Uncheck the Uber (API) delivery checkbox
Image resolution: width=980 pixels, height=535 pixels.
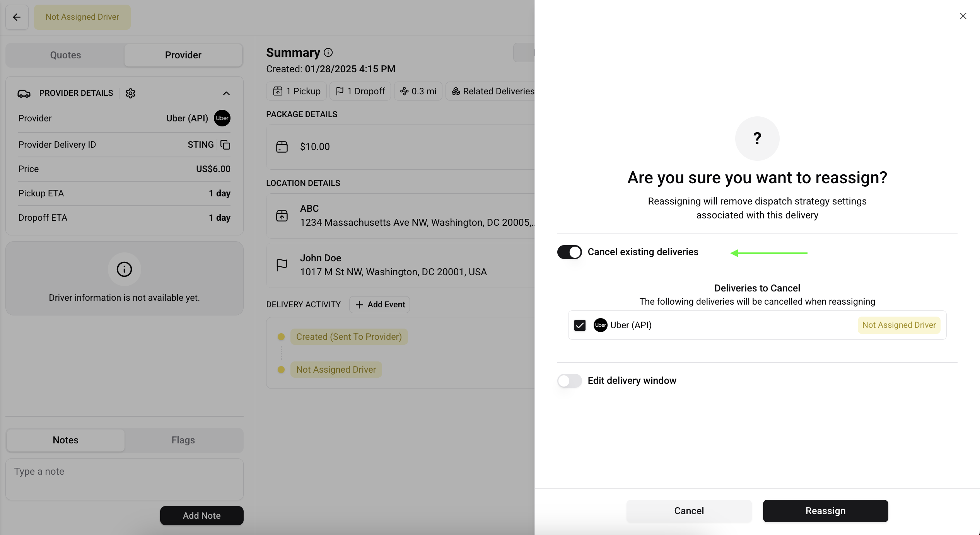(580, 325)
